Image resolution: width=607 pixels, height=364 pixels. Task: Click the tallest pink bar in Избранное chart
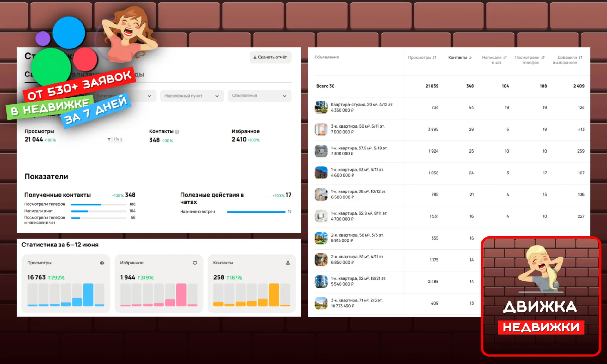click(181, 295)
